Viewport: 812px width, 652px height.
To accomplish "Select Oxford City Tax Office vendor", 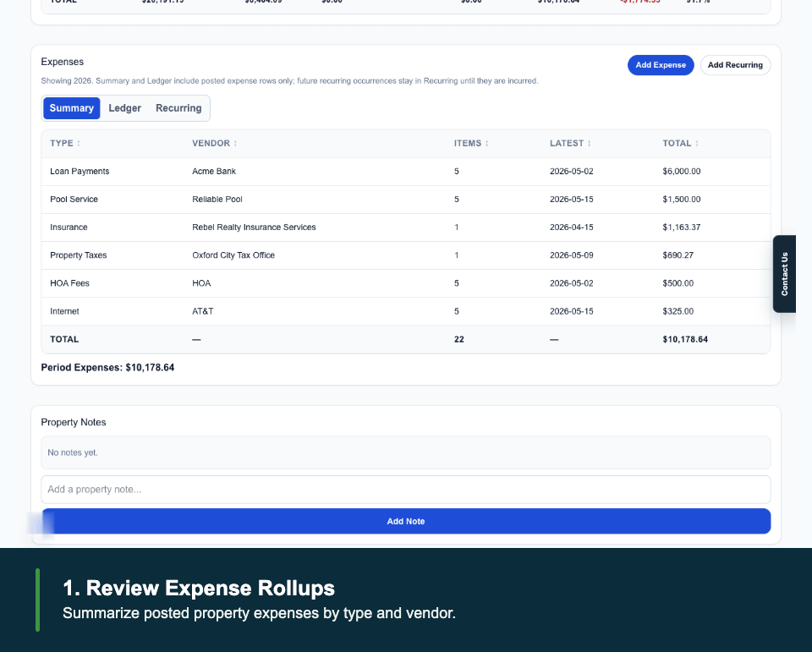I will [233, 255].
